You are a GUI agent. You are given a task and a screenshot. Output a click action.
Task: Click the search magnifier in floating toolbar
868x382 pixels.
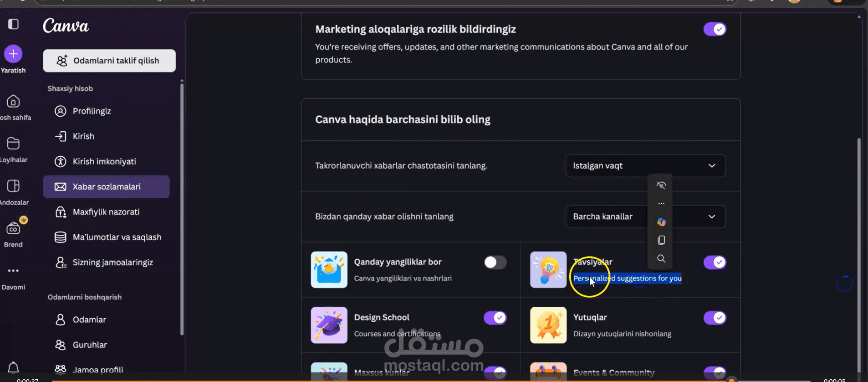(661, 258)
